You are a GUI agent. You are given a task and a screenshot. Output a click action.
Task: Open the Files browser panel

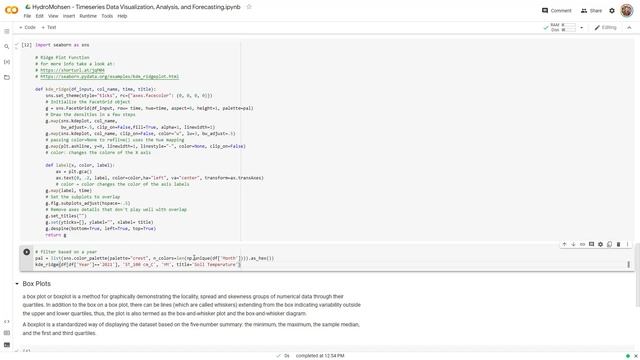click(x=7, y=77)
